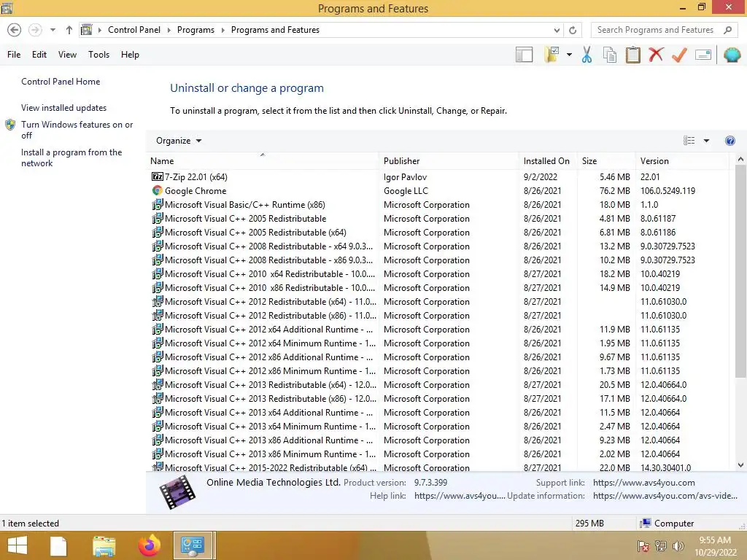Image resolution: width=747 pixels, height=560 pixels.
Task: Click the Programs breadcrumb
Action: (196, 30)
